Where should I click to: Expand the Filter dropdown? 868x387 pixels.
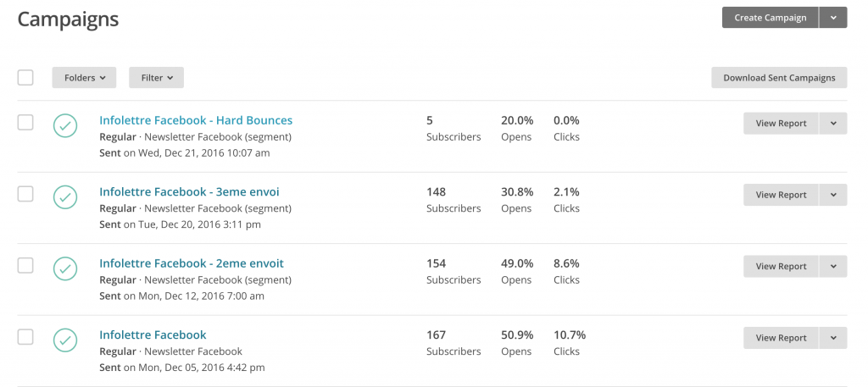click(156, 78)
